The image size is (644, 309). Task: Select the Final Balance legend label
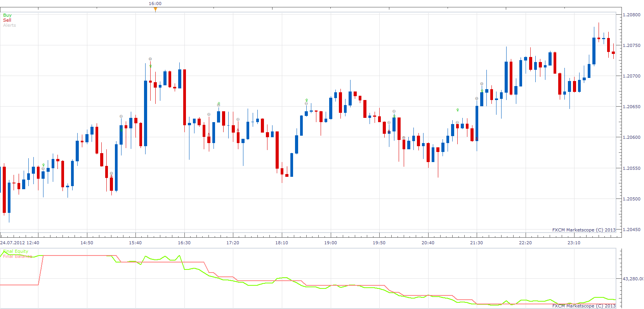[x=17, y=256]
